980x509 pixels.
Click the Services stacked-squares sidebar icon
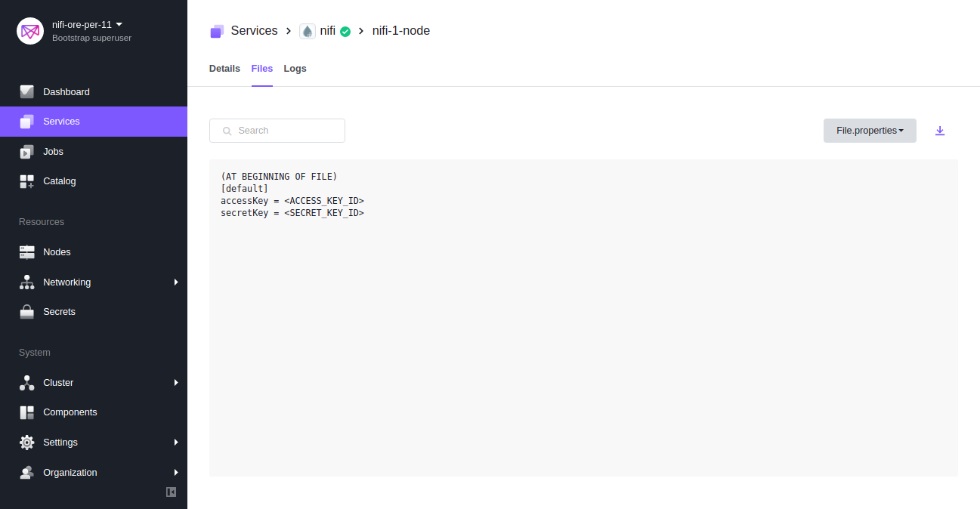27,122
